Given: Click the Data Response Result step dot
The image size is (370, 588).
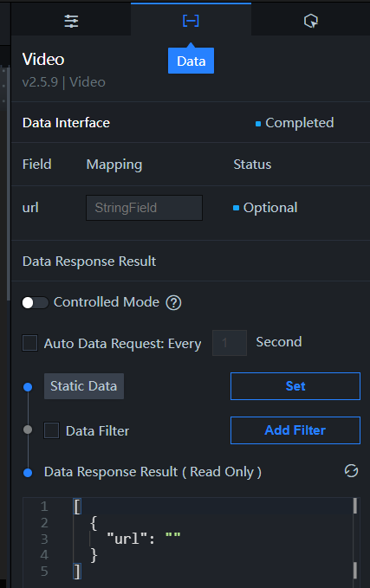Looking at the screenshot, I should tap(28, 473).
